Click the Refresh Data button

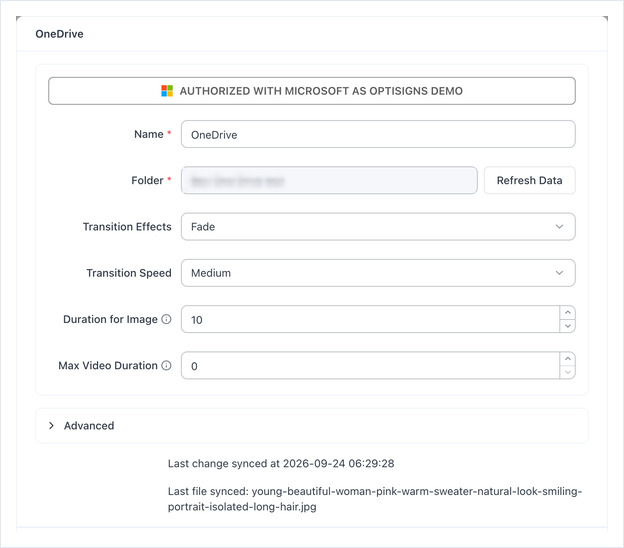pos(529,180)
